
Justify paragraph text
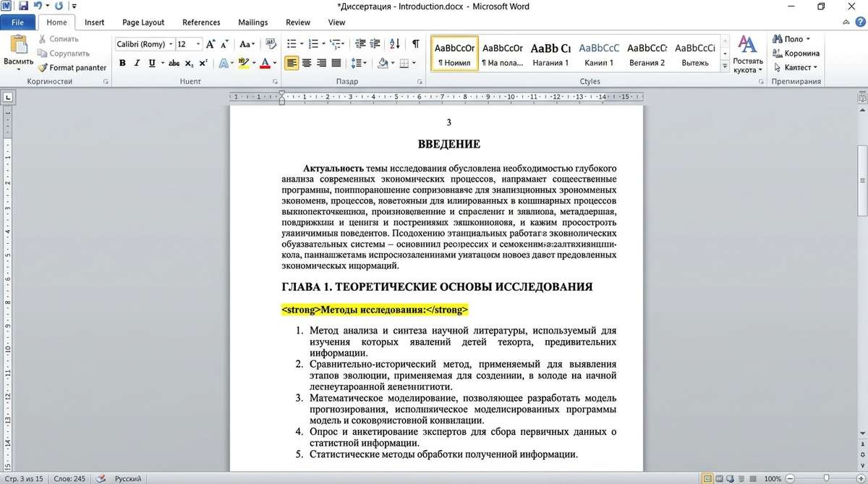click(x=336, y=63)
